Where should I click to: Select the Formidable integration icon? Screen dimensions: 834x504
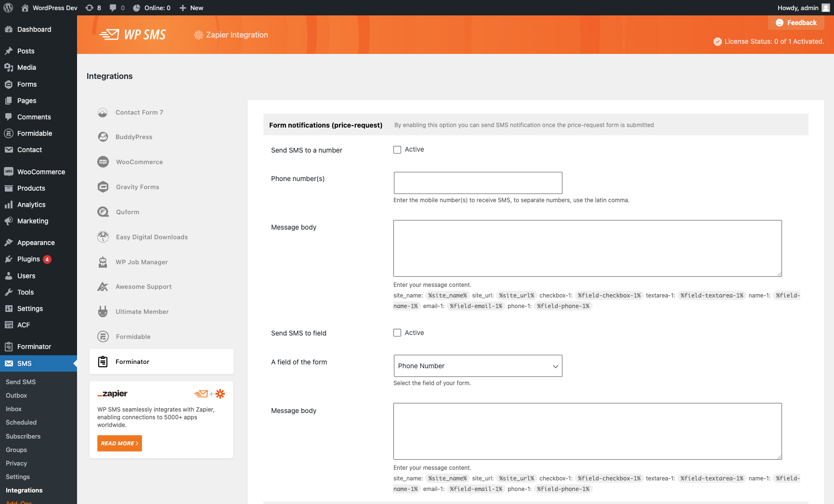(x=103, y=336)
